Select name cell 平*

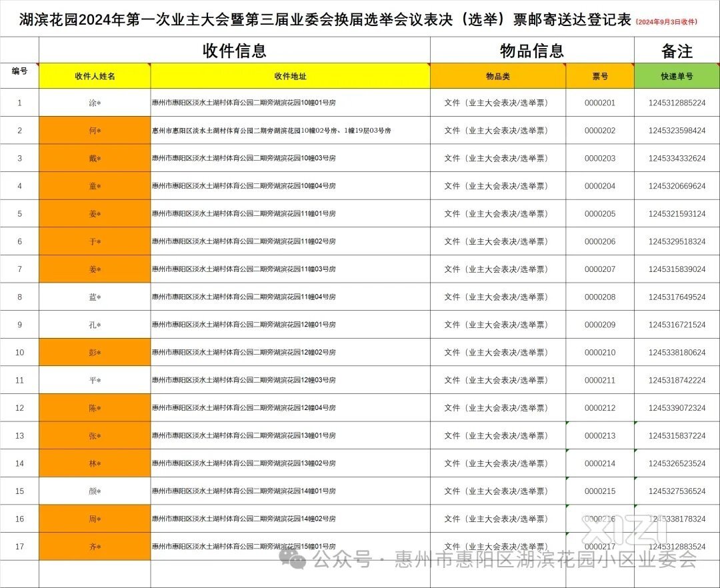pos(95,380)
